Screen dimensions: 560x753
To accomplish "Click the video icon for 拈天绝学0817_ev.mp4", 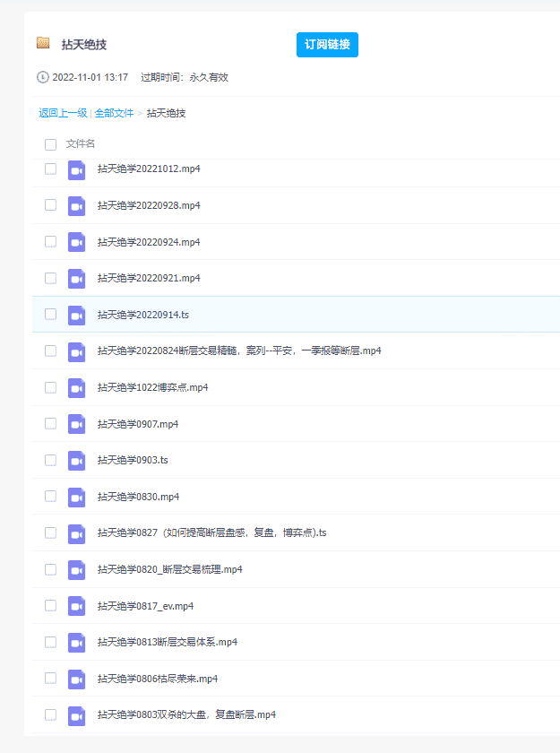I will (x=76, y=607).
